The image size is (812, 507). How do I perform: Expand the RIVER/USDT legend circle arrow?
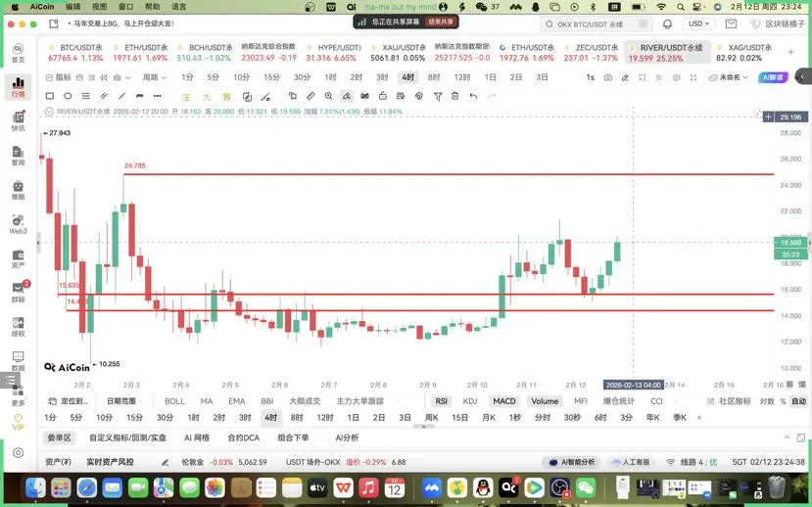[x=49, y=112]
